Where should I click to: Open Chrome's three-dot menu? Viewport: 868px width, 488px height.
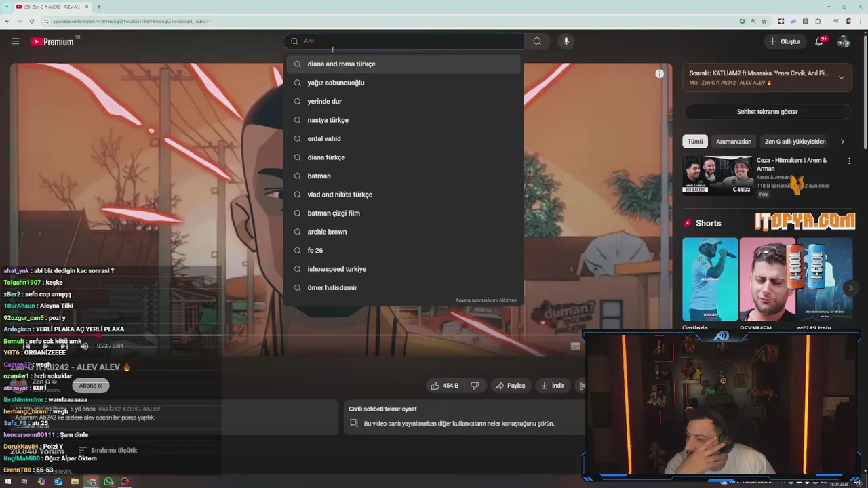(x=860, y=21)
